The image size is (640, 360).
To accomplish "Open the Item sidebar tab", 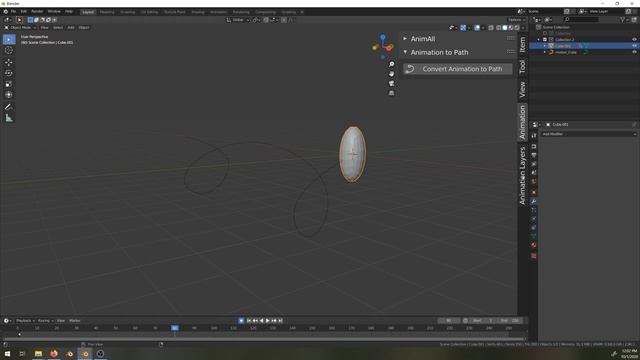I will pos(522,44).
